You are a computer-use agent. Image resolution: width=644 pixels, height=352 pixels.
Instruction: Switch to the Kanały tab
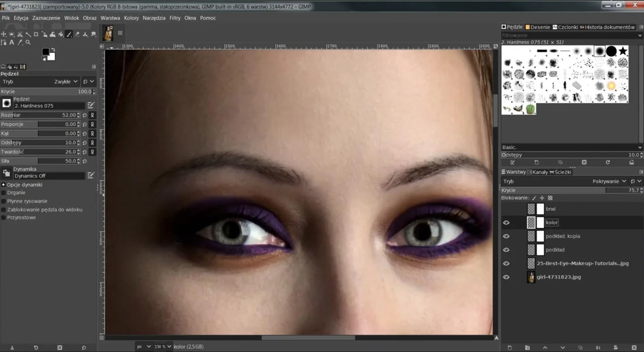click(537, 172)
